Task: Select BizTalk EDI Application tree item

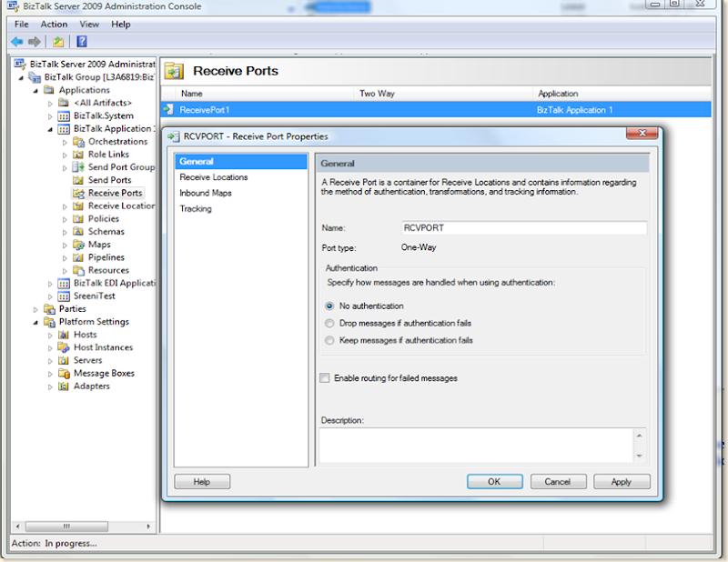Action: [115, 283]
